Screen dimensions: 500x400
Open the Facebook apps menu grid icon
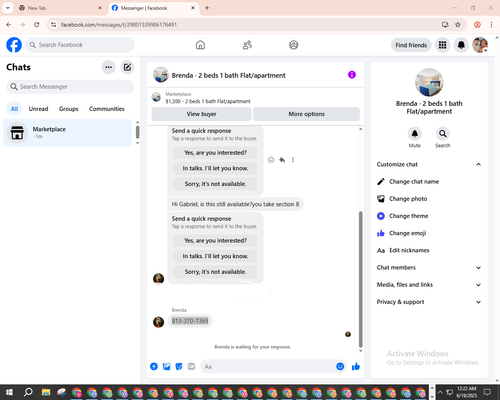pos(442,45)
